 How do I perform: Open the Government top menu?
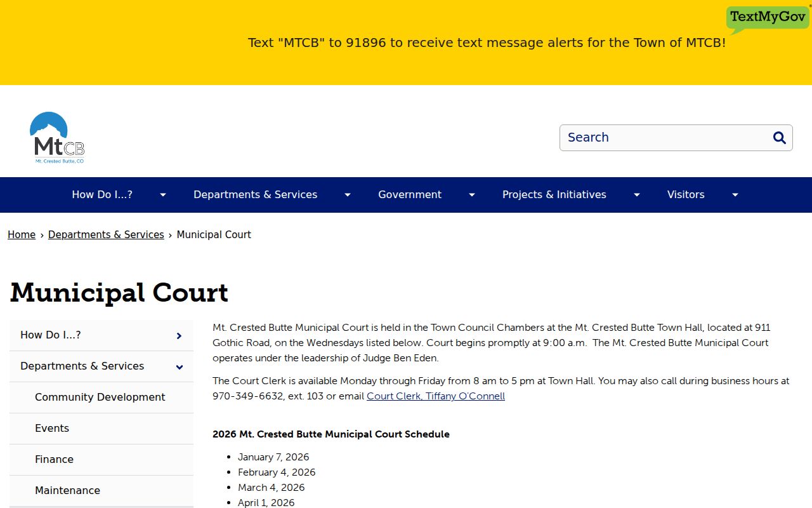[x=410, y=195]
